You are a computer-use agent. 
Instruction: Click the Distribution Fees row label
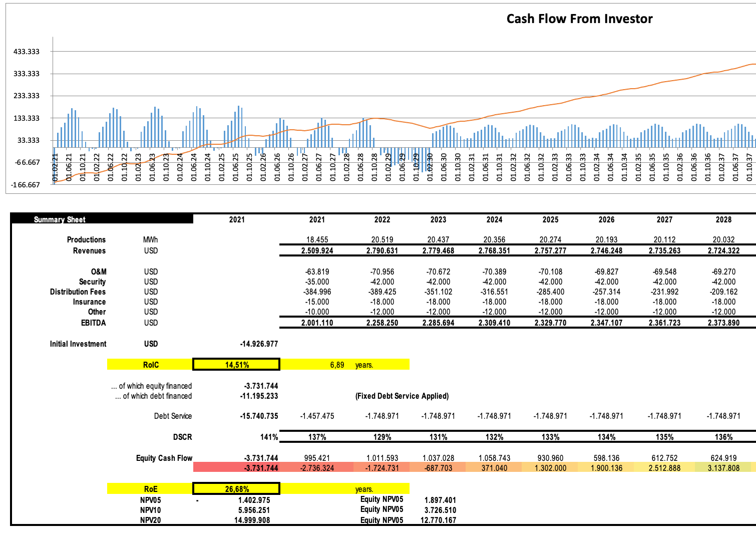78,292
